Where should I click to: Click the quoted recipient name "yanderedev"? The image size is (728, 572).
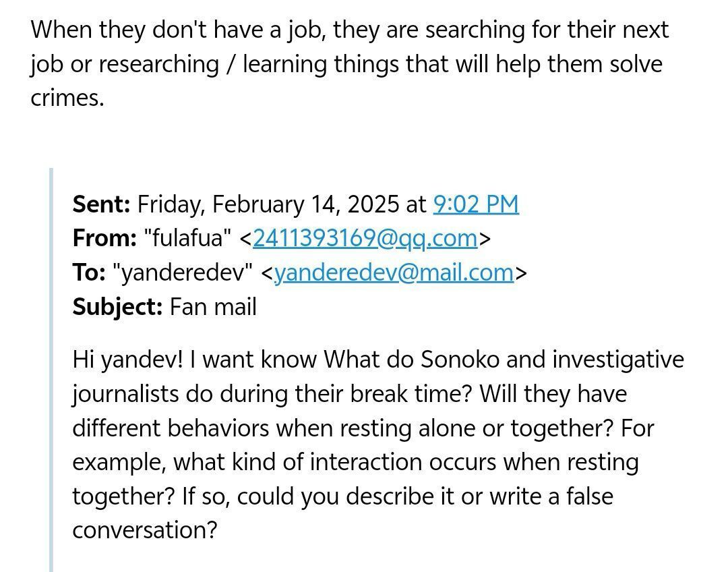pos(183,273)
